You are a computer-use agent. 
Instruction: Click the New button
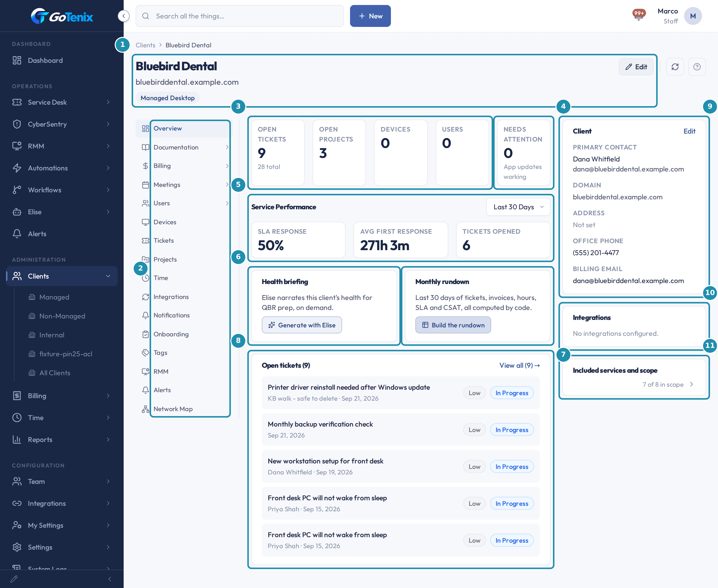click(370, 16)
